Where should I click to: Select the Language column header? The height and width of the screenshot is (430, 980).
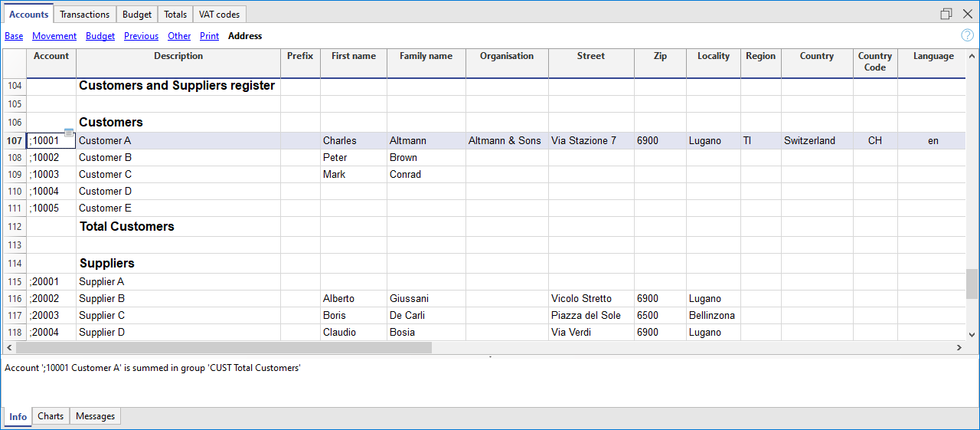pyautogui.click(x=933, y=63)
